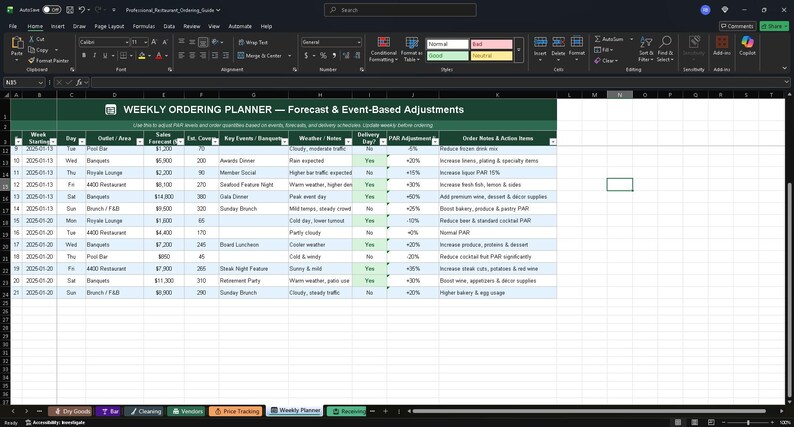794x427 pixels.
Task: Click the zoom slider in status bar
Action: point(748,422)
